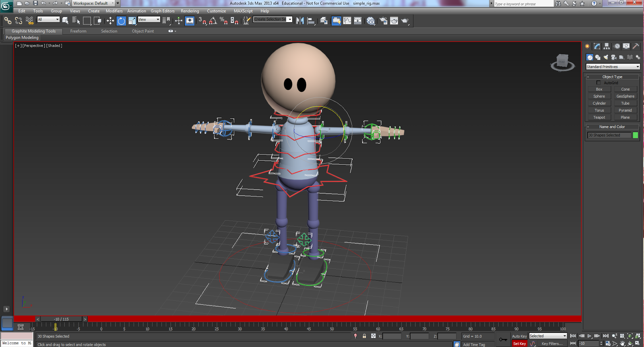Switch to Lights category in Create panel

pos(606,57)
